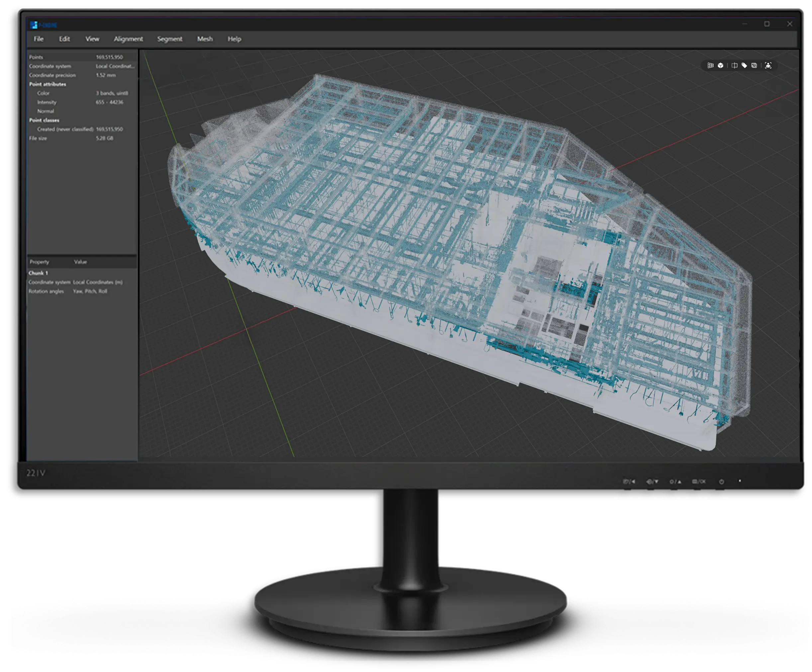Open the texture overlay tool in viewport toolbar

tap(754, 65)
